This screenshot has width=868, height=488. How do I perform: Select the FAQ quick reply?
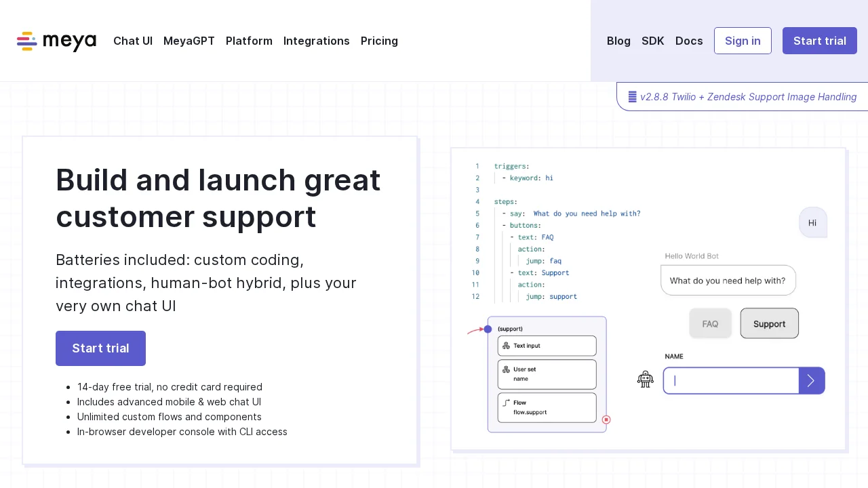point(710,323)
